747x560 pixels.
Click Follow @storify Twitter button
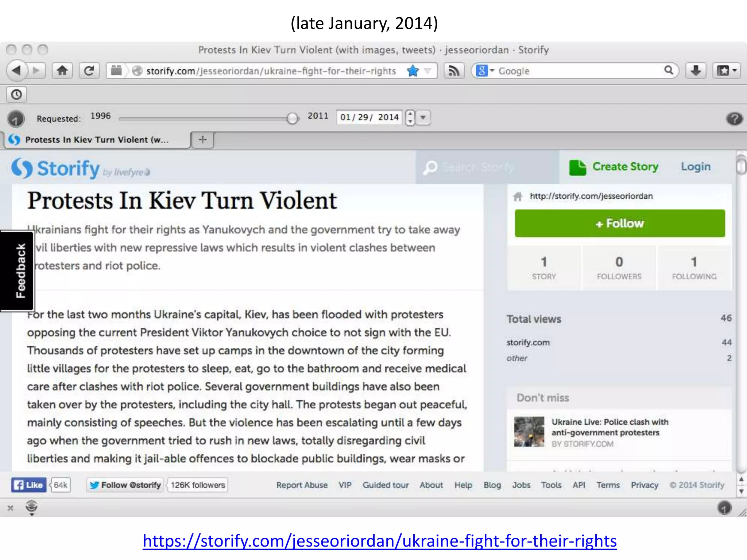(x=125, y=485)
